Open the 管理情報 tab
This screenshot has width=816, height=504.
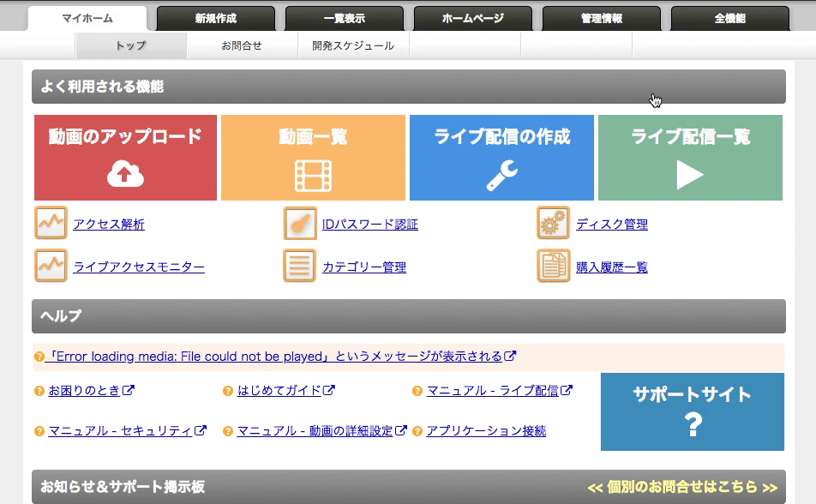pos(602,18)
